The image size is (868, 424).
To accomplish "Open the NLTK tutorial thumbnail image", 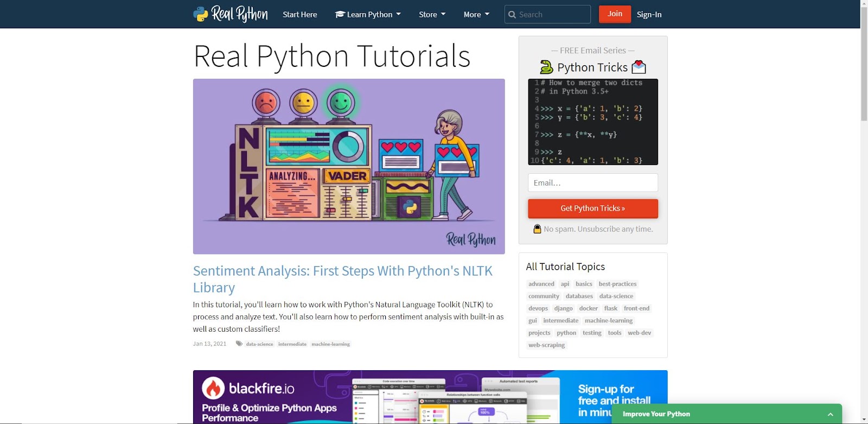I will (349, 166).
